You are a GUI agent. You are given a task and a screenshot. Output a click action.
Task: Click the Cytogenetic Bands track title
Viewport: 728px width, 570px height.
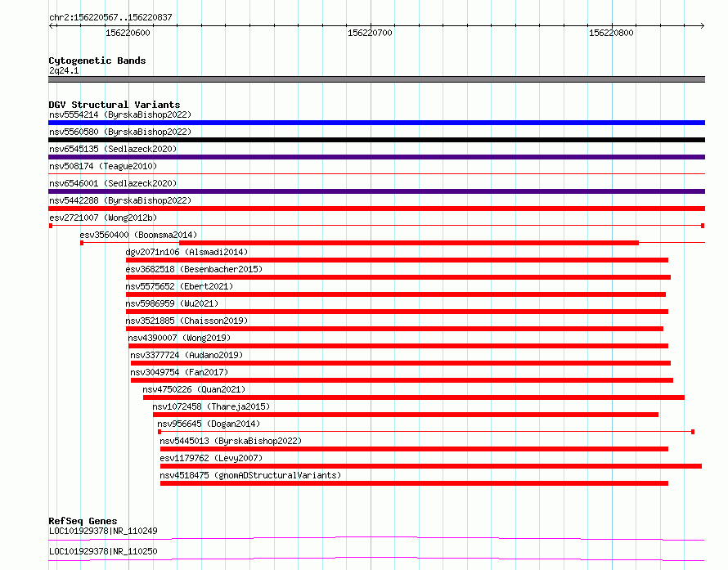[97, 61]
